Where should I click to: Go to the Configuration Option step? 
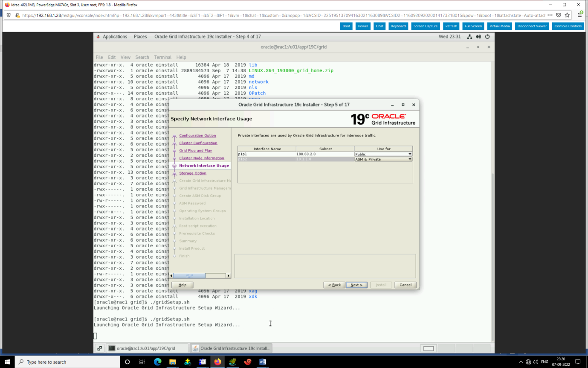click(x=197, y=136)
